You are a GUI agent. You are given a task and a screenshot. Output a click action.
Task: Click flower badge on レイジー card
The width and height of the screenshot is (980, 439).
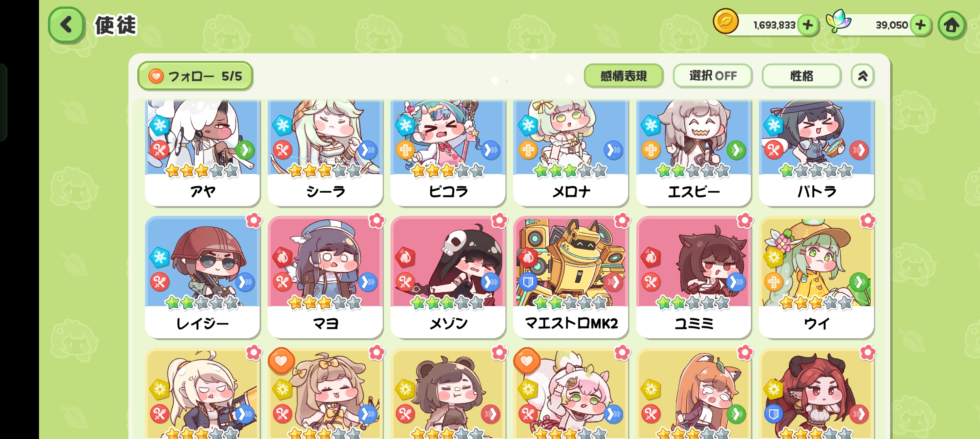point(254,221)
